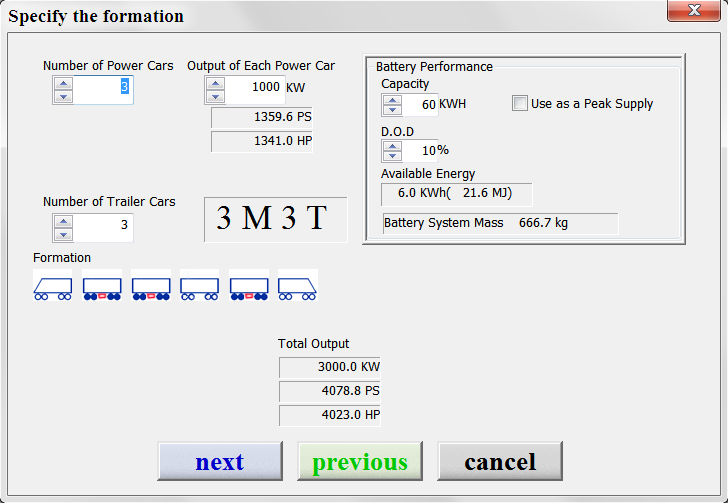
Task: Select the fourth car icon in Formation
Action: [200, 285]
